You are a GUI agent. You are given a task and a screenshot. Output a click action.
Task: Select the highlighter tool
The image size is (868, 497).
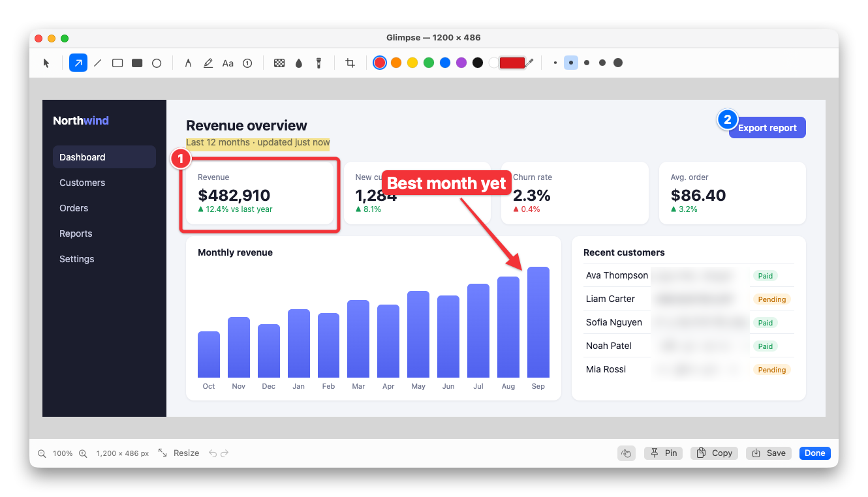point(208,63)
